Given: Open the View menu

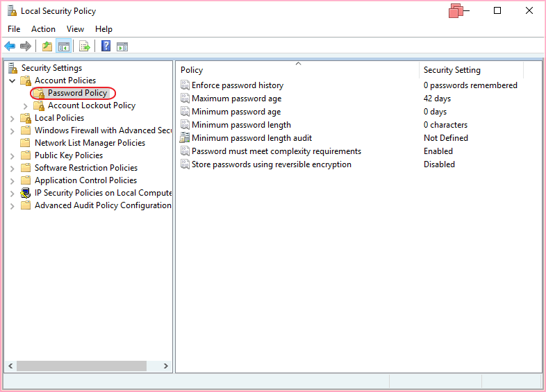Looking at the screenshot, I should (x=75, y=29).
